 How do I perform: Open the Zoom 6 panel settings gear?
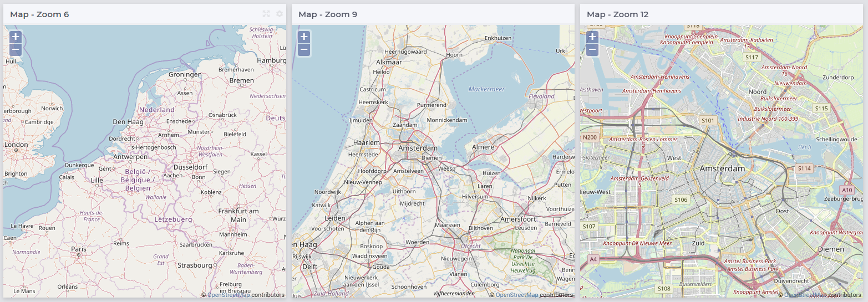pos(280,14)
